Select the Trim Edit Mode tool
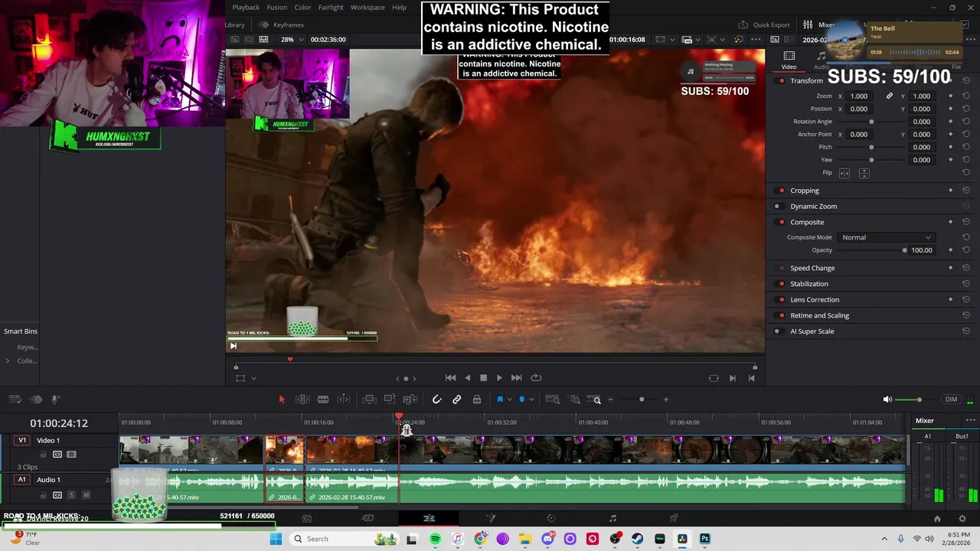 point(302,399)
